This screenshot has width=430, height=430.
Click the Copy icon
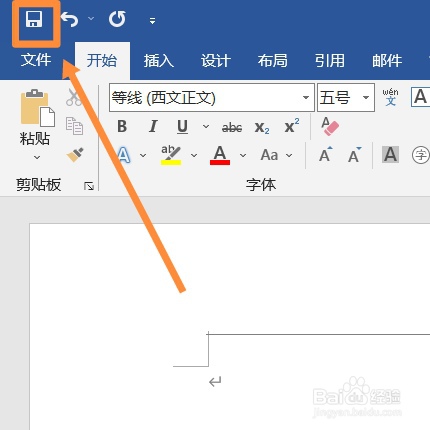click(74, 126)
